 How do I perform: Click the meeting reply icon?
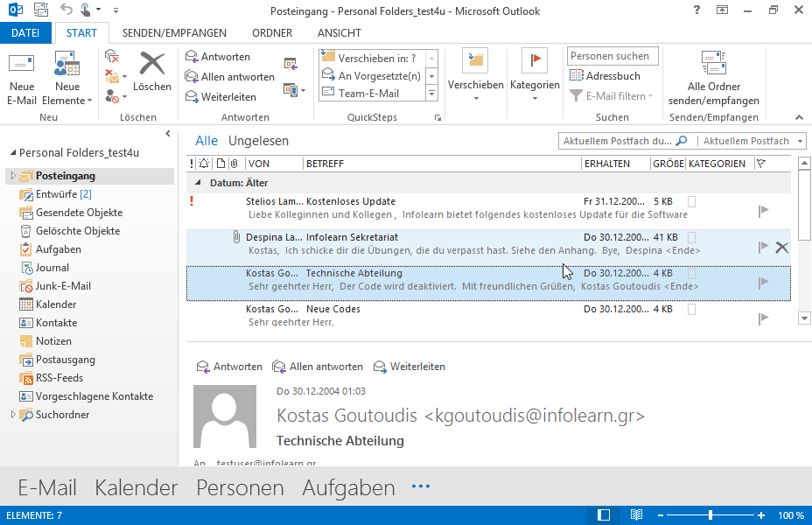pyautogui.click(x=290, y=64)
